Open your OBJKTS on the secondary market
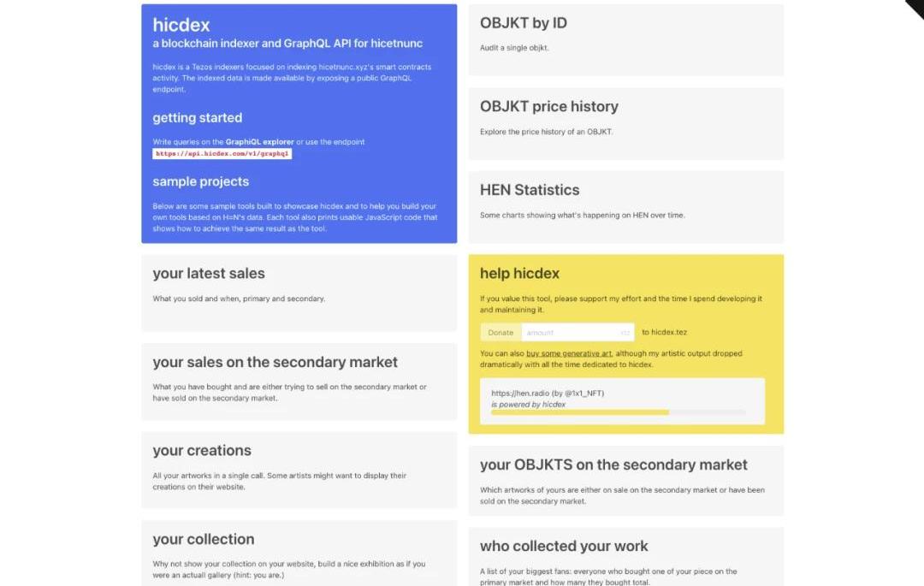924x586 pixels. pos(625,481)
